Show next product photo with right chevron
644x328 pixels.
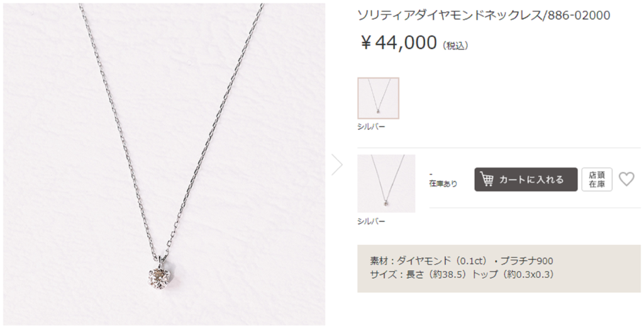[337, 164]
